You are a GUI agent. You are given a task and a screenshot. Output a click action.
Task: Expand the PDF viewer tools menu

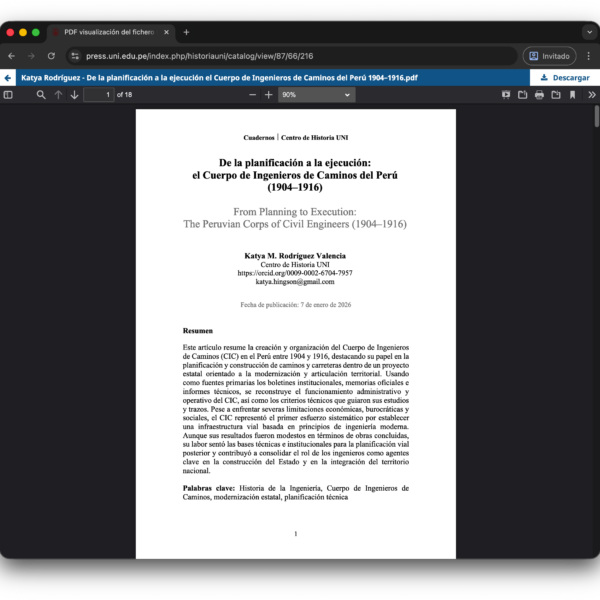tap(590, 95)
